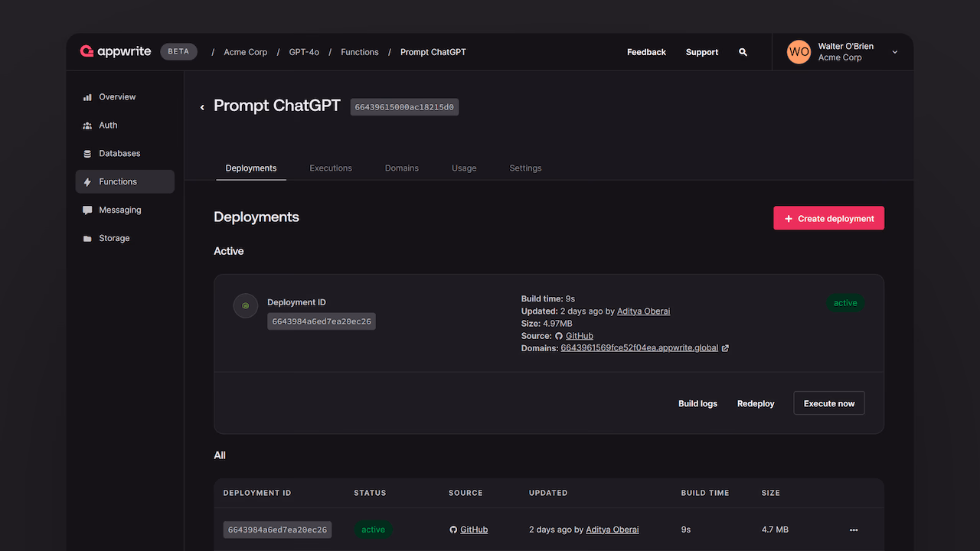This screenshot has width=980, height=551.
Task: Click the 9s build time cell in the table
Action: (686, 530)
